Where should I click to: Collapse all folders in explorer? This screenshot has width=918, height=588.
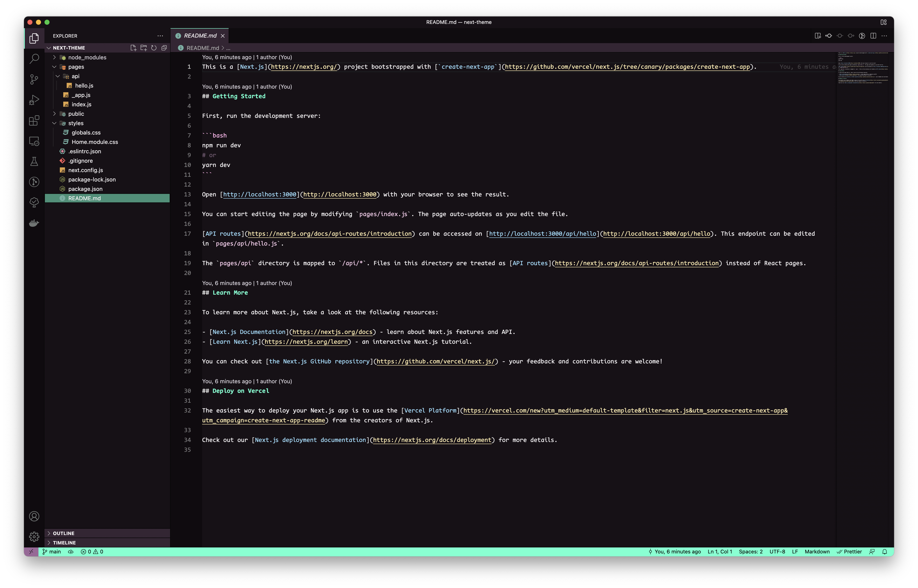pyautogui.click(x=164, y=48)
